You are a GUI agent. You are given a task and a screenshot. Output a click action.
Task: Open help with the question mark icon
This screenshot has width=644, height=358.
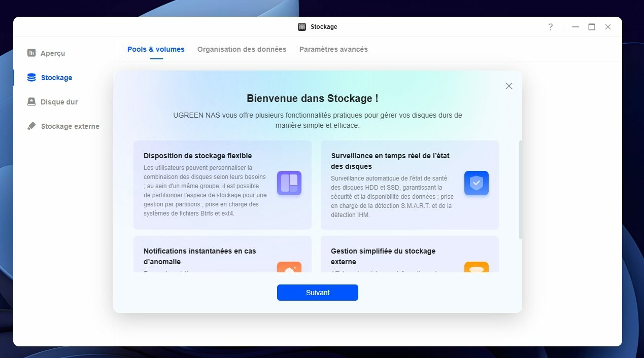click(550, 27)
